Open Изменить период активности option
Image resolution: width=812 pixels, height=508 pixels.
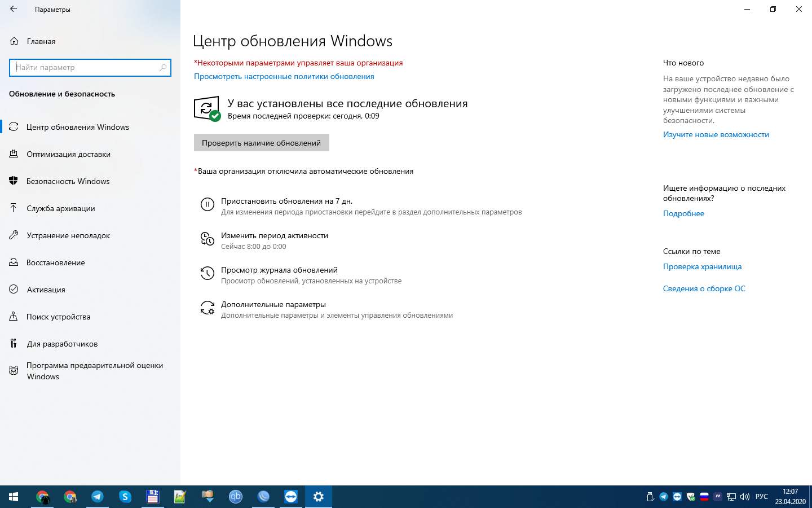click(x=275, y=240)
